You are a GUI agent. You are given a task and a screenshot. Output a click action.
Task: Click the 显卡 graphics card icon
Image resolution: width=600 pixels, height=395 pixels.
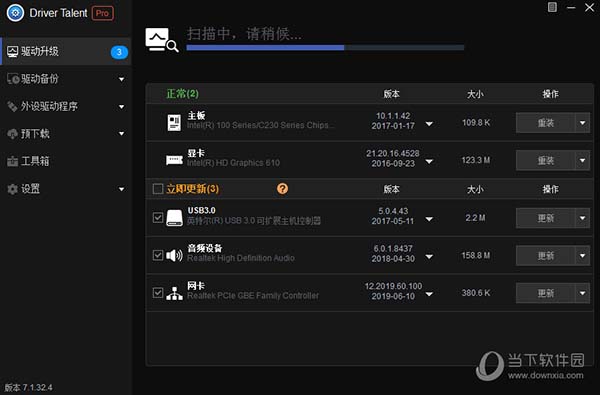click(174, 160)
